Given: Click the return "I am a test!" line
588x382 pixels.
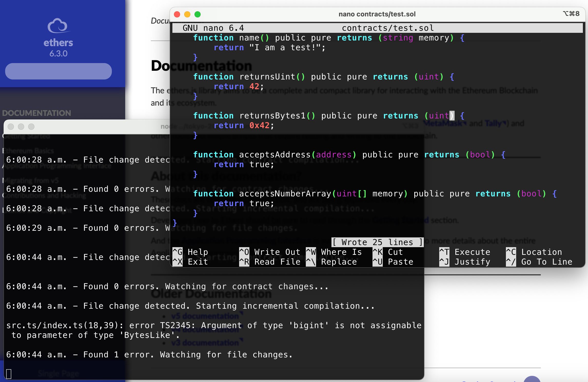Looking at the screenshot, I should click(x=270, y=48).
